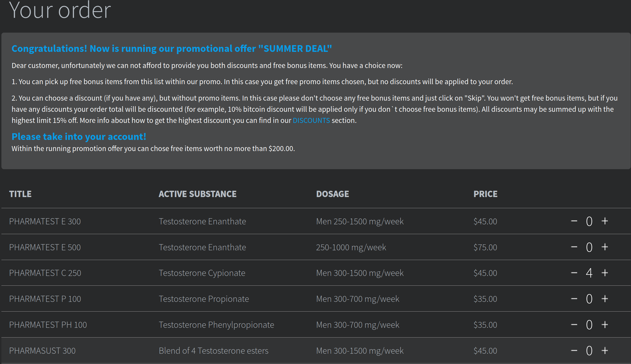This screenshot has height=364, width=631.
Task: Reduce PHARMATEST C 250 quantity by one
Action: click(574, 273)
